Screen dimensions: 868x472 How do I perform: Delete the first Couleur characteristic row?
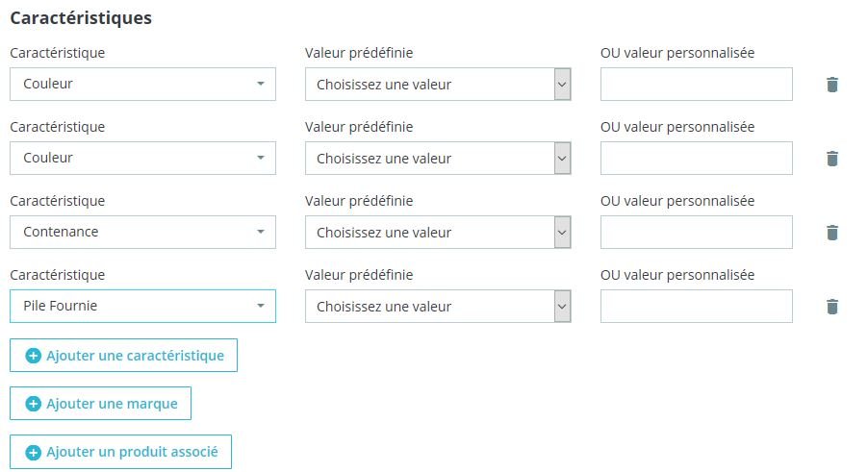[x=832, y=85]
